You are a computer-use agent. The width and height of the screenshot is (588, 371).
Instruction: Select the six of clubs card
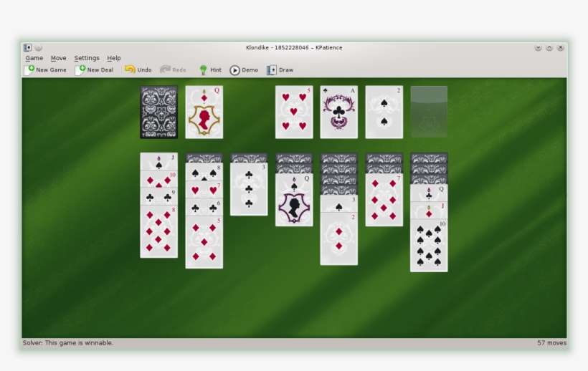[204, 207]
